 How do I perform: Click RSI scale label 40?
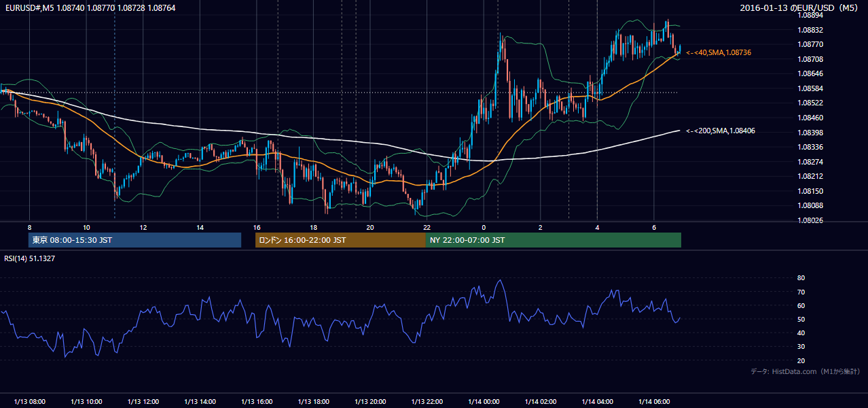click(801, 333)
